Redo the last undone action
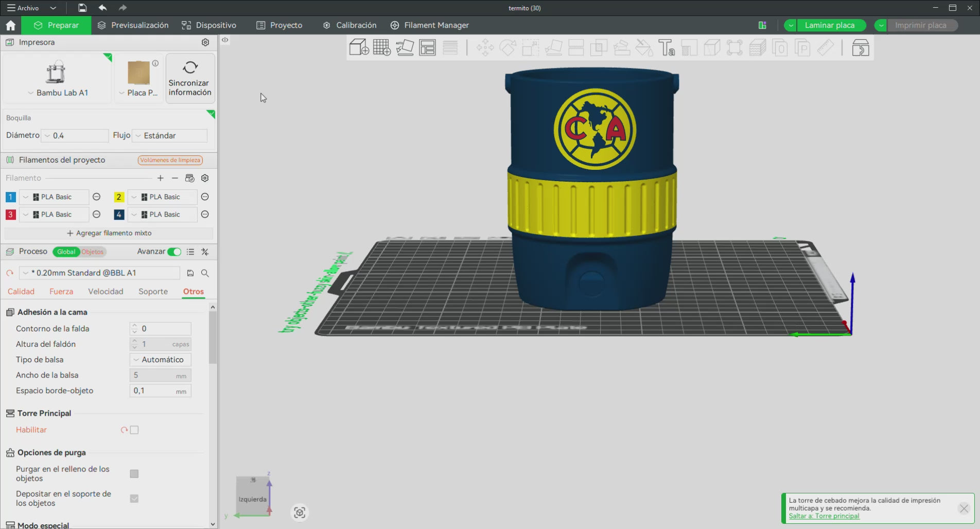 122,8
